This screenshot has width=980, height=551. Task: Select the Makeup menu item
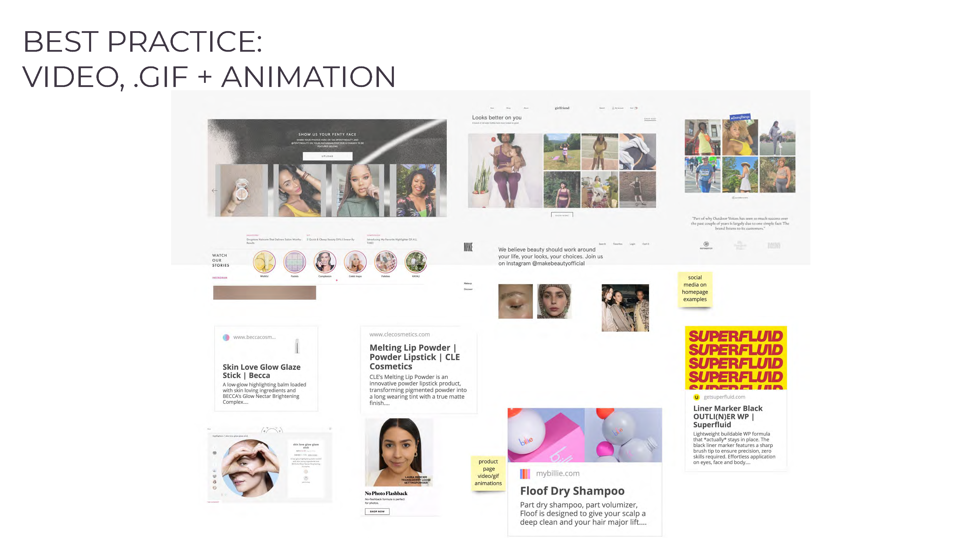[468, 283]
